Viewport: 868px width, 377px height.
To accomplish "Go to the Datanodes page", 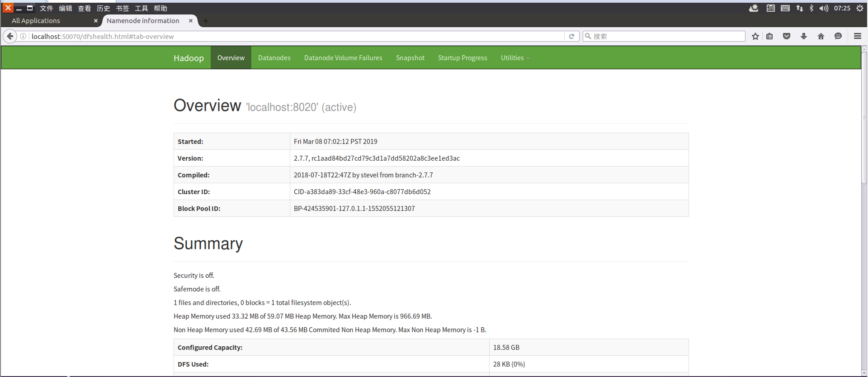I will [274, 57].
